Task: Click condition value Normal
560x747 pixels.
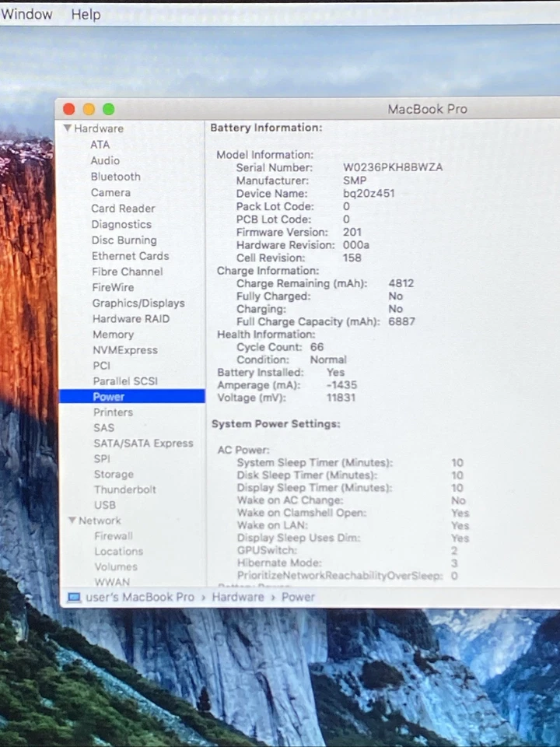Action: click(328, 359)
